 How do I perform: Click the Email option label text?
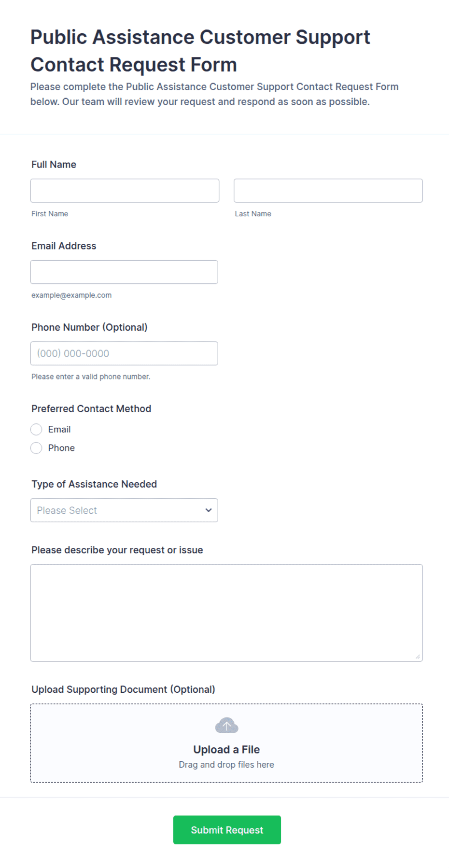pyautogui.click(x=59, y=429)
